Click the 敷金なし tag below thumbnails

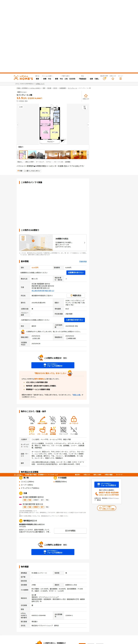20,162
